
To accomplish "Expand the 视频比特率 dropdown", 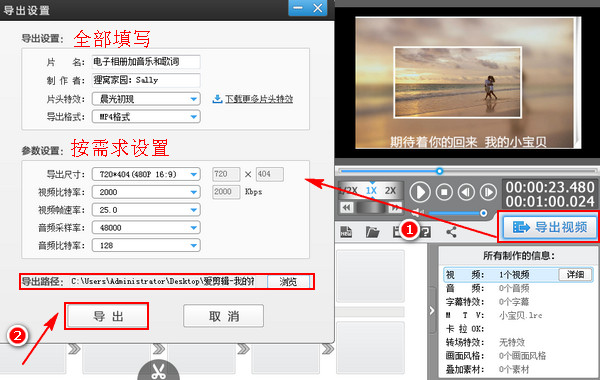I will coord(146,192).
